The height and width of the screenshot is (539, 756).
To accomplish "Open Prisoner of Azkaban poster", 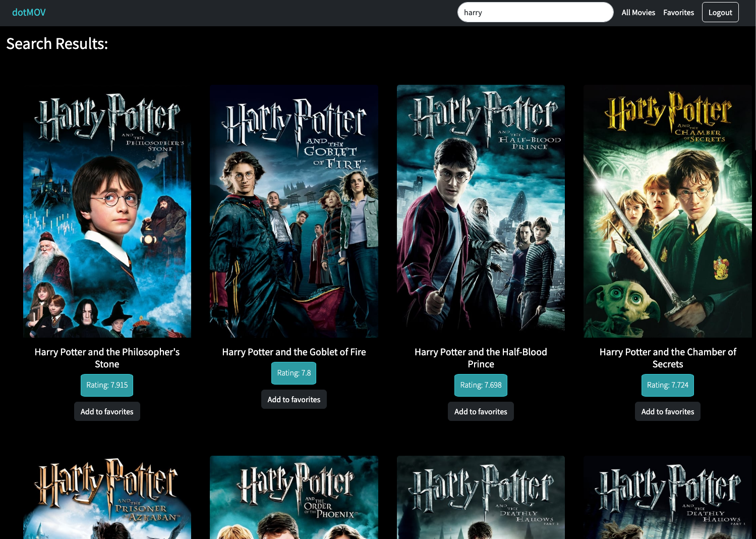I will click(x=107, y=498).
